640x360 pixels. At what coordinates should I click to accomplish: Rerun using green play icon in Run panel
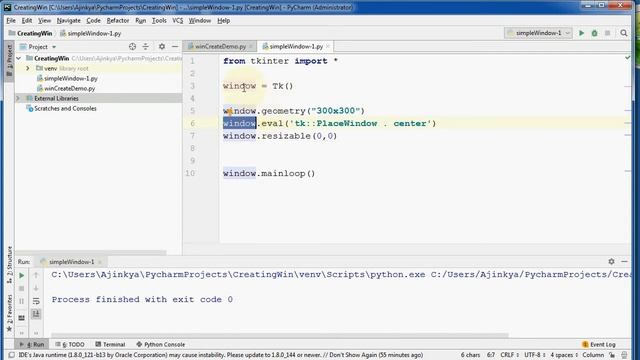pyautogui.click(x=22, y=276)
